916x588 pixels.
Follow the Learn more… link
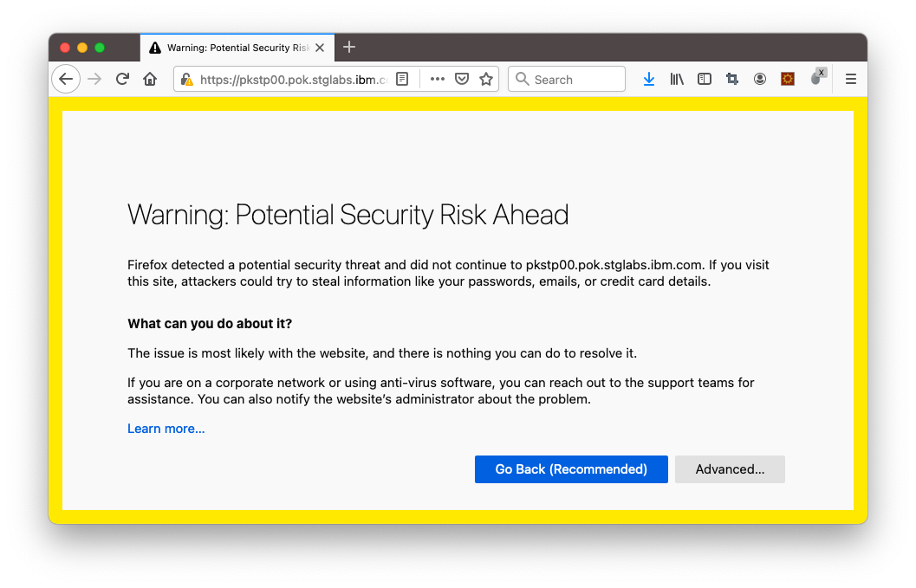[x=166, y=429]
